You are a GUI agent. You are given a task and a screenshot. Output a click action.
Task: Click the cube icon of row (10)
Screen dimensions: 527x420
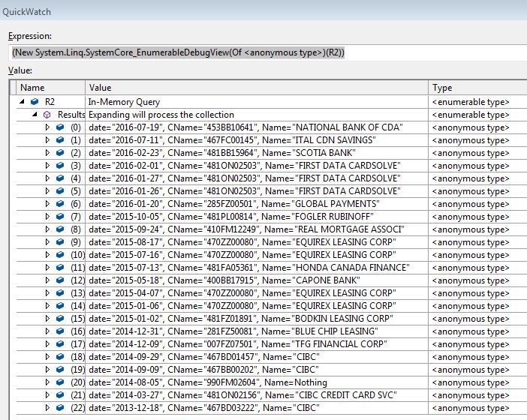60,255
